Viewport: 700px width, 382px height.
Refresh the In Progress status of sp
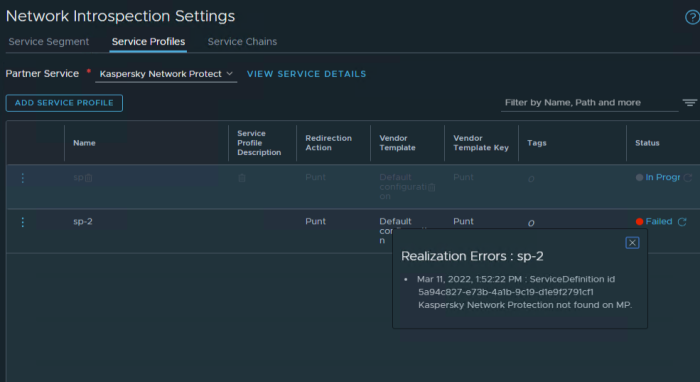pyautogui.click(x=688, y=178)
